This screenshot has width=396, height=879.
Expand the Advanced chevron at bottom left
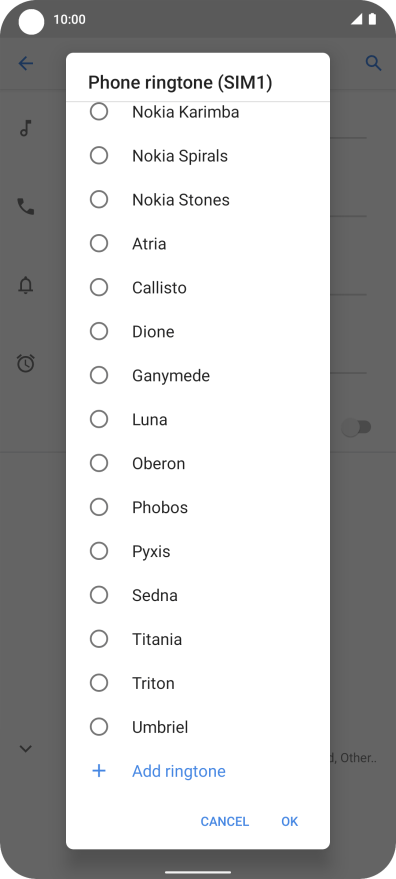coord(26,748)
